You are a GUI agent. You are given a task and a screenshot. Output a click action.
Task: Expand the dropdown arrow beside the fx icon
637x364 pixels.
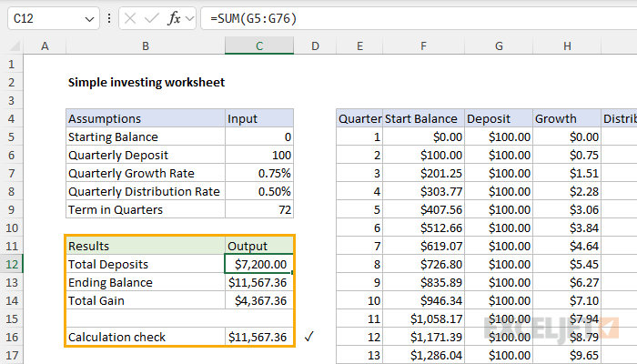click(189, 18)
